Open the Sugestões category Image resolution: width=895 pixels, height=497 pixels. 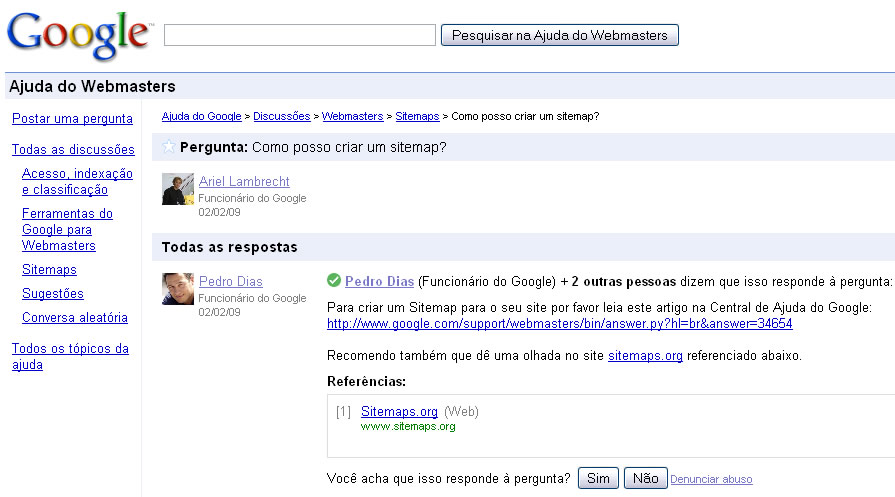[53, 294]
